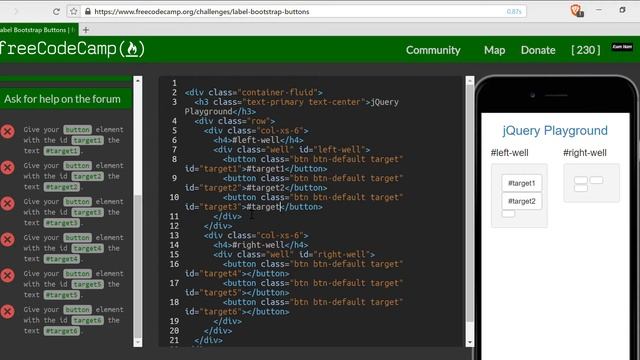The width and height of the screenshot is (640, 360).
Task: Click the code editor scrollbar's up arrow
Action: pyautogui.click(x=470, y=81)
